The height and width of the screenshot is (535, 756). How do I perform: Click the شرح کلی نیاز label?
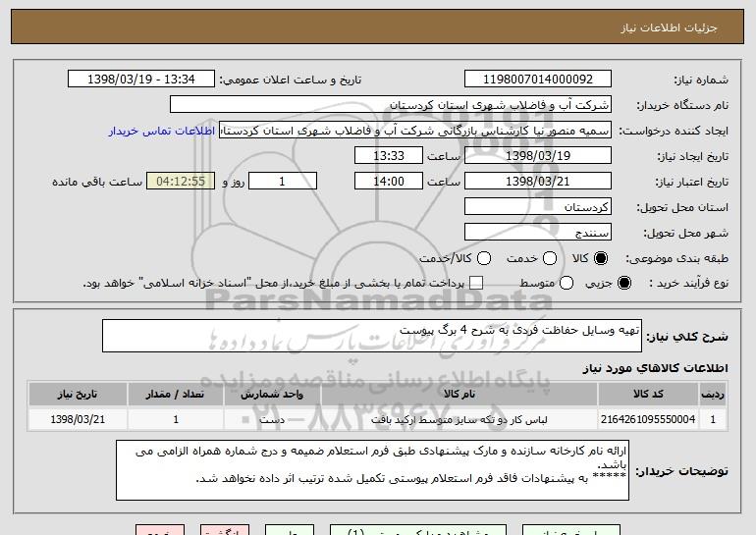point(687,337)
